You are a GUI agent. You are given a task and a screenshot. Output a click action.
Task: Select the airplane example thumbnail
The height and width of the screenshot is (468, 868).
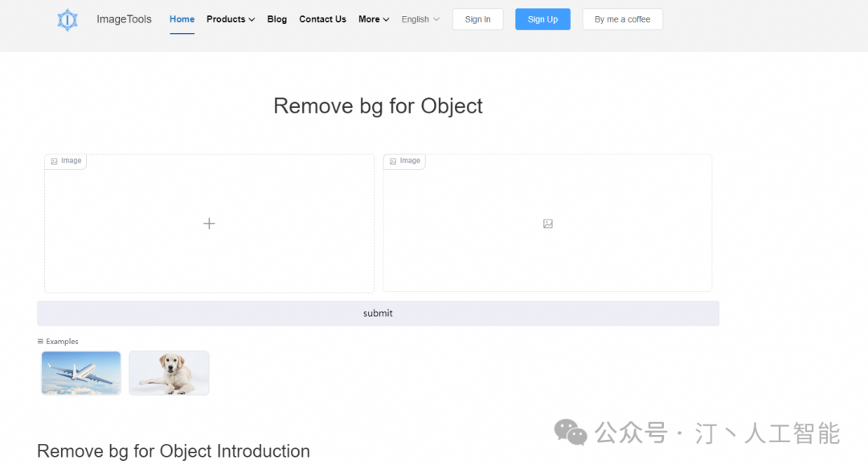[x=81, y=373]
